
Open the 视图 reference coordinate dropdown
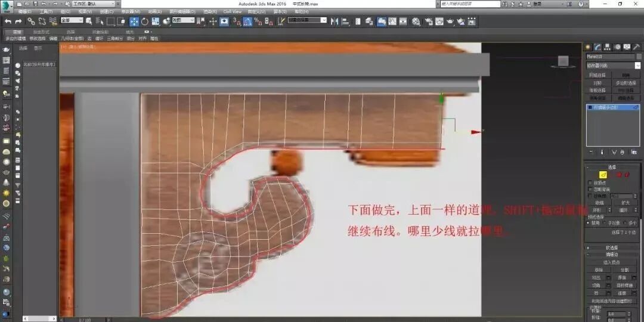tap(183, 20)
